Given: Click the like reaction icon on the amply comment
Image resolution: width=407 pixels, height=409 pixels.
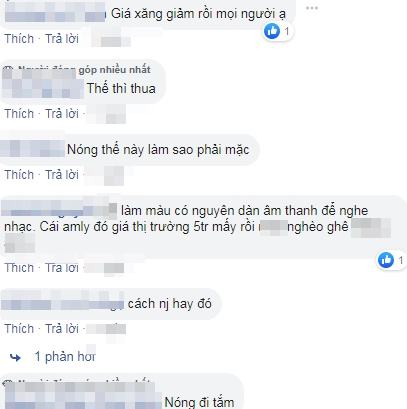Looking at the screenshot, I should 386,260.
